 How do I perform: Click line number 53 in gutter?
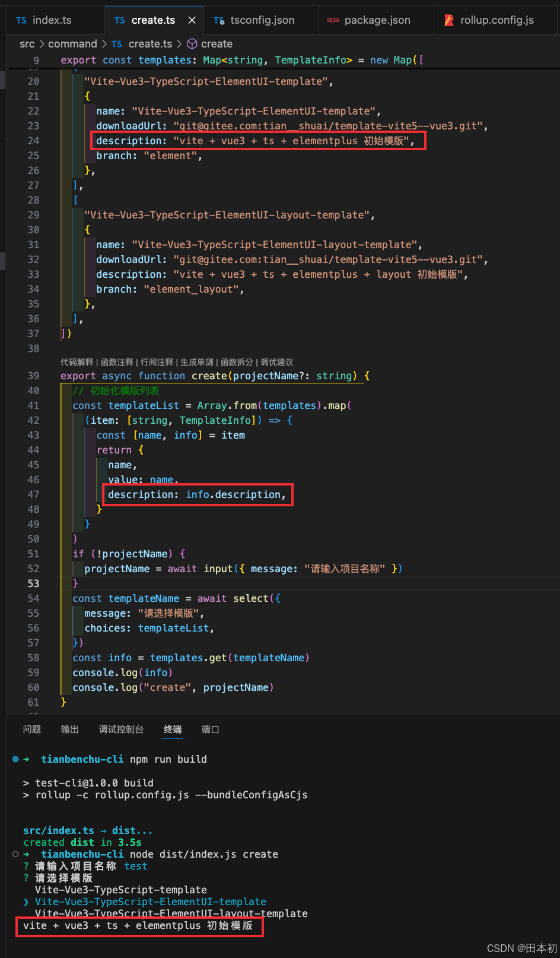(33, 583)
